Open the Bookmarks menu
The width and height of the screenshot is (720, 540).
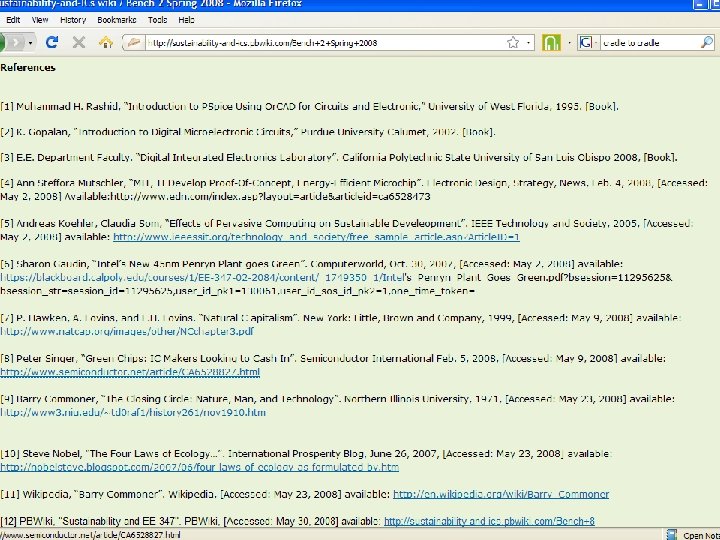coord(117,20)
